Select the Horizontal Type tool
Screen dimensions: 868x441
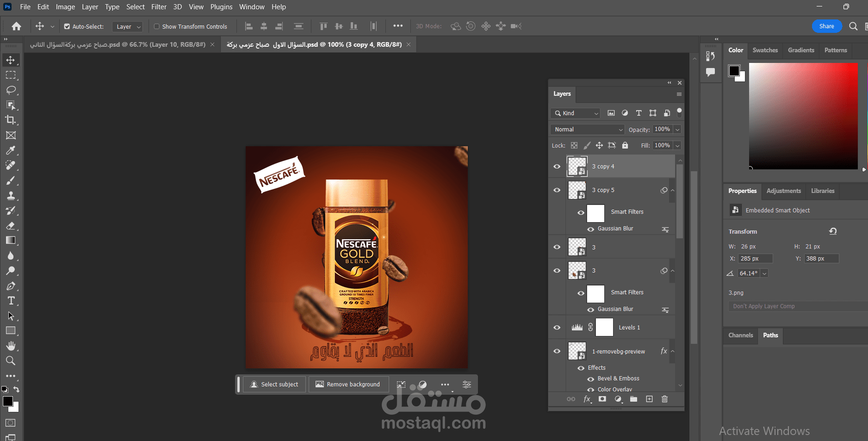tap(11, 301)
